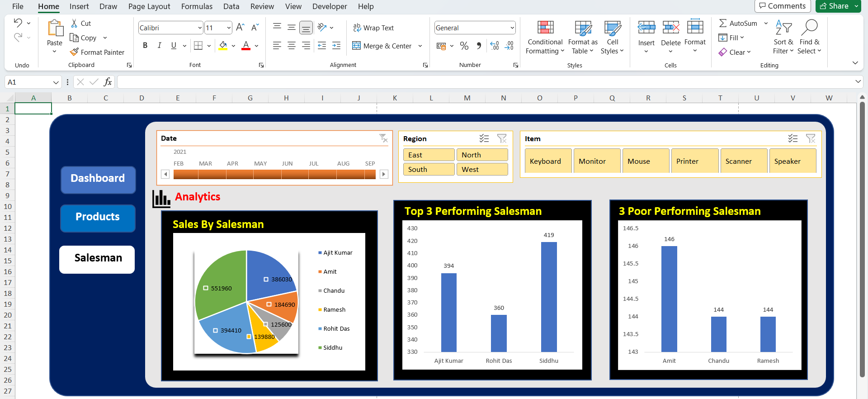Toggle Wrap Text for the cell
This screenshot has width=868, height=399.
(x=373, y=28)
